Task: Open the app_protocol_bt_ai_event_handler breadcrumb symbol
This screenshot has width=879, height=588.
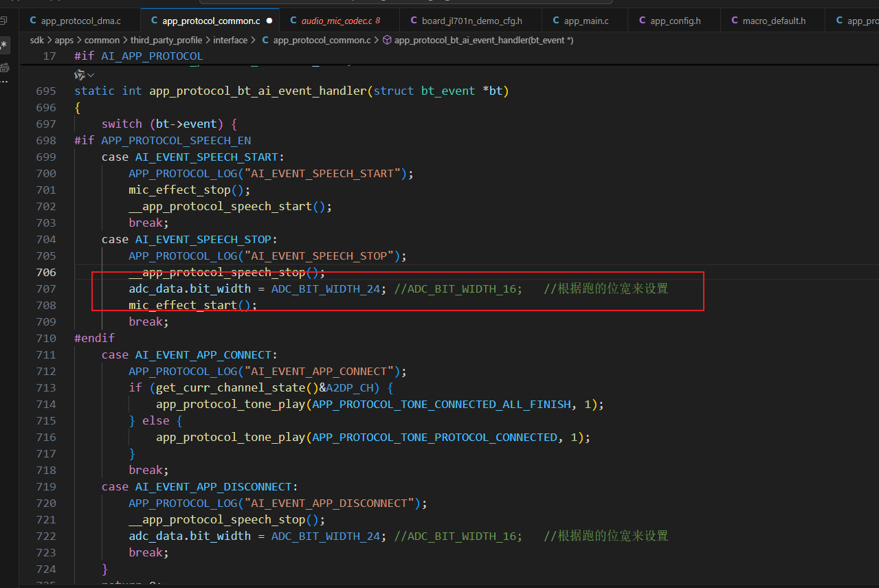Action: click(x=478, y=41)
